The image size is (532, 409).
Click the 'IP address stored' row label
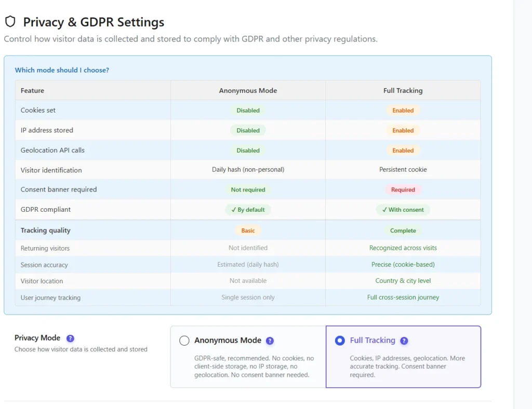[x=47, y=130]
